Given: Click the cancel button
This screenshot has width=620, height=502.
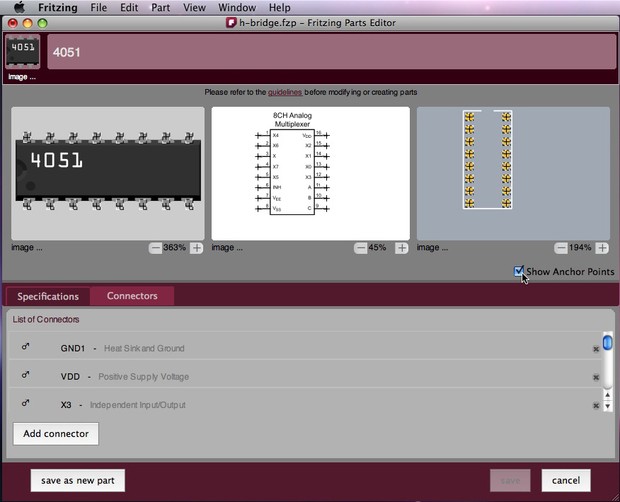Looking at the screenshot, I should click(x=566, y=480).
